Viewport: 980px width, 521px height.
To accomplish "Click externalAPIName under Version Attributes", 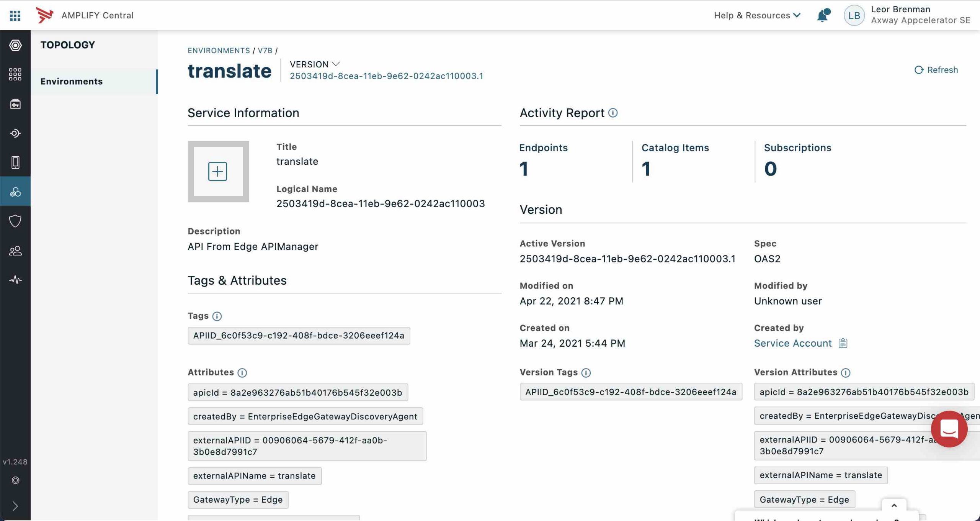I will click(x=821, y=475).
